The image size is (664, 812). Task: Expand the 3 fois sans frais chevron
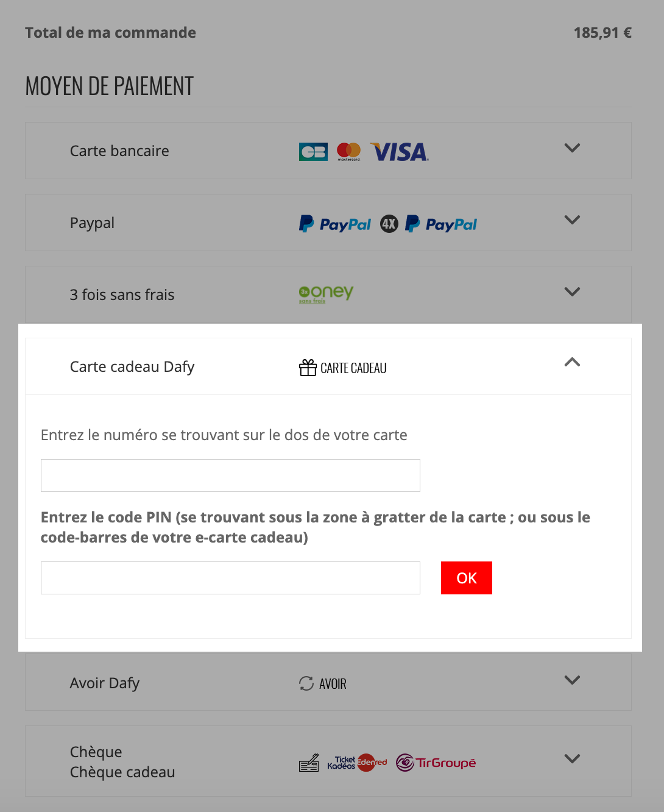pos(572,292)
